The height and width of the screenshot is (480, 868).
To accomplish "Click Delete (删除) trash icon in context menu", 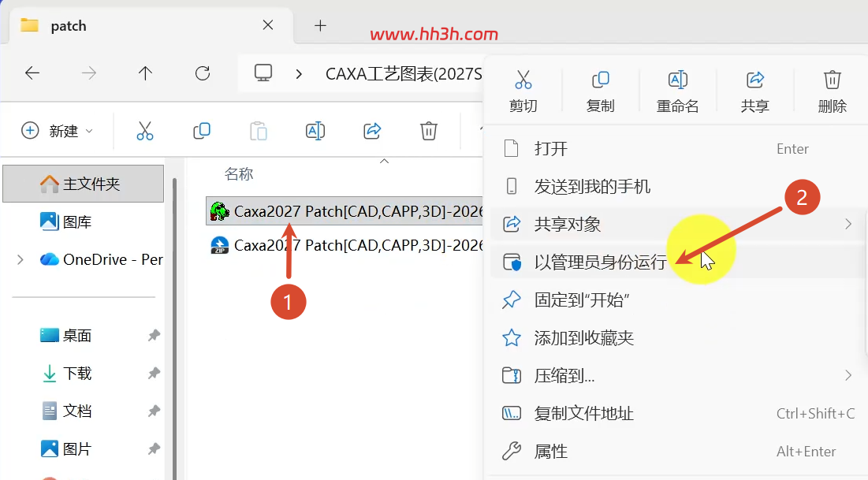I will click(x=832, y=80).
